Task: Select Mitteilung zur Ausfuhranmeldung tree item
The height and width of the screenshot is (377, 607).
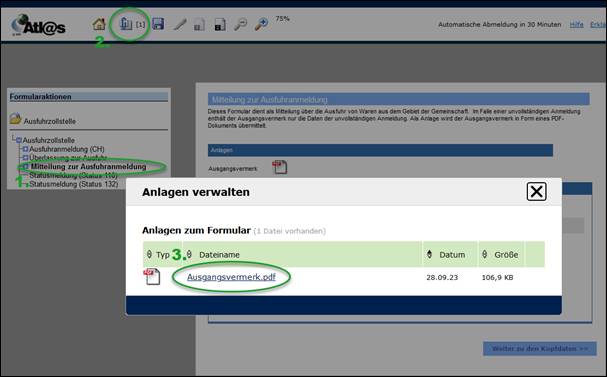Action: pyautogui.click(x=89, y=166)
